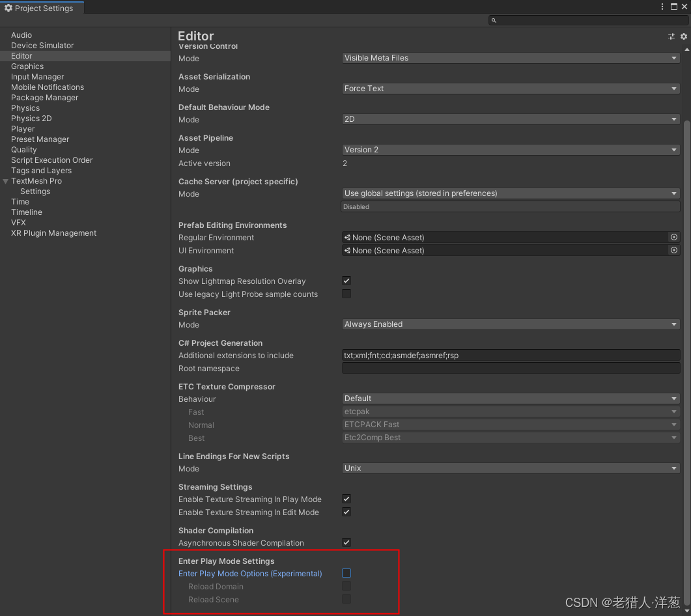Click Enter Play Mode Options (Experimental) label
Viewport: 691px width, 616px height.
click(x=250, y=573)
